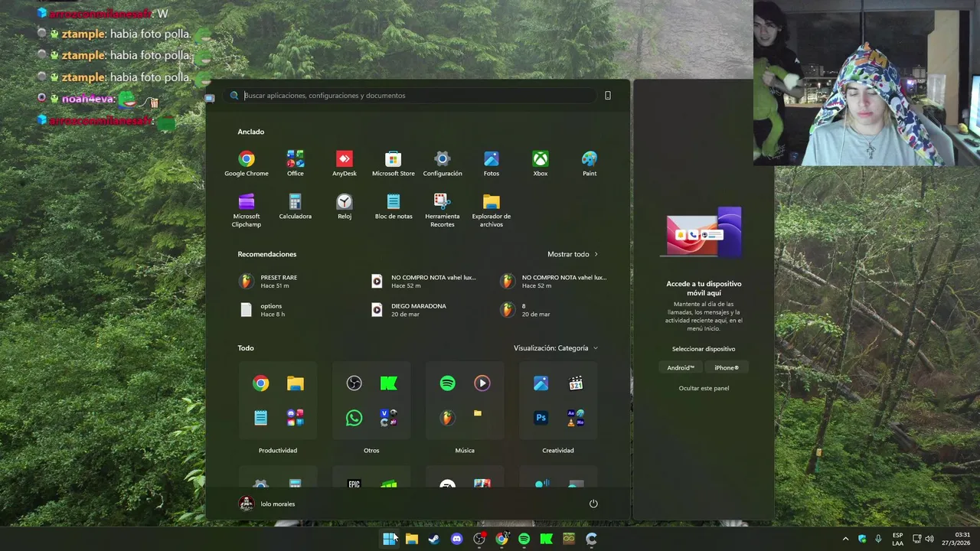This screenshot has height=551, width=980.
Task: Select the iPhone device button
Action: click(727, 368)
